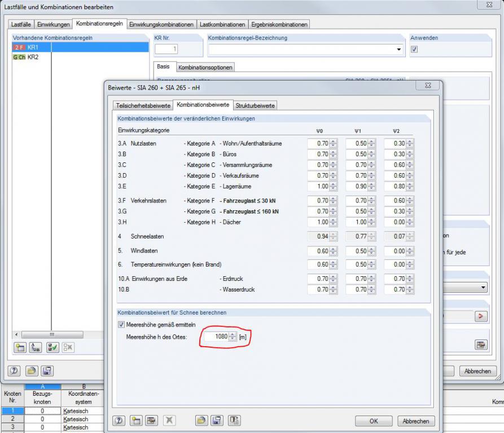The height and width of the screenshot is (433, 504).
Task: Click ψ0 value for Windlasten
Action: tap(318, 251)
